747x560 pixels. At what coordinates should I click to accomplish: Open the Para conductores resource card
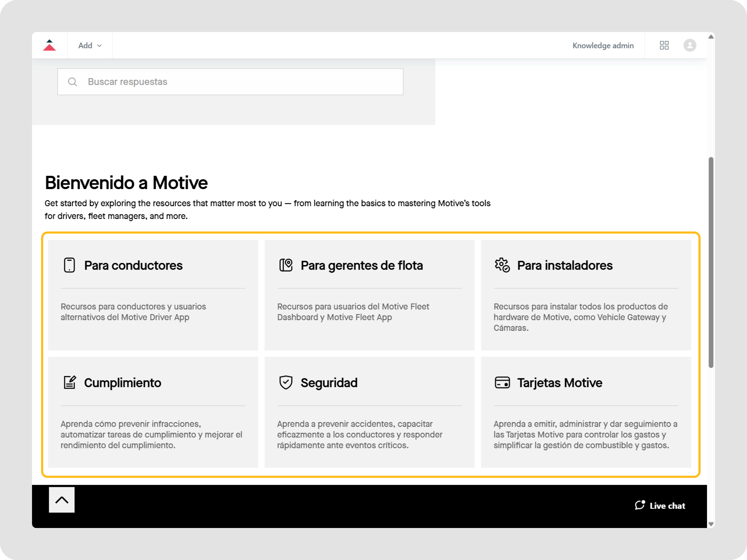click(x=153, y=295)
